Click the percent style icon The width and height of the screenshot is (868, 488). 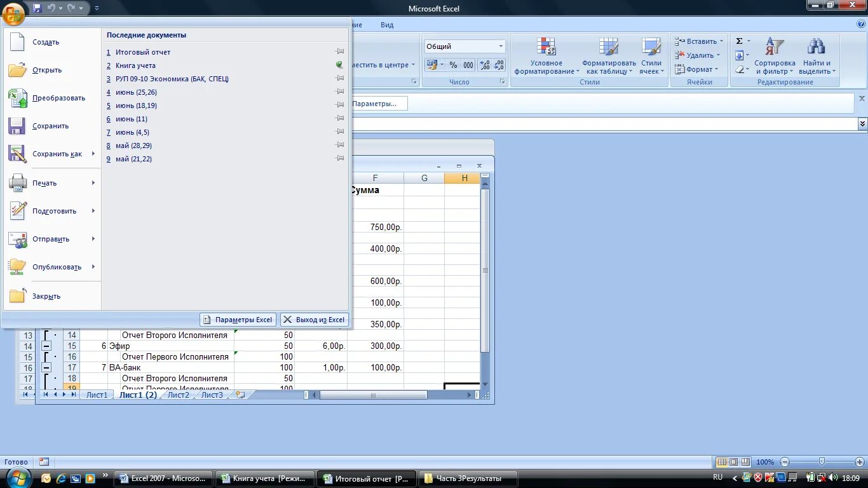point(453,65)
